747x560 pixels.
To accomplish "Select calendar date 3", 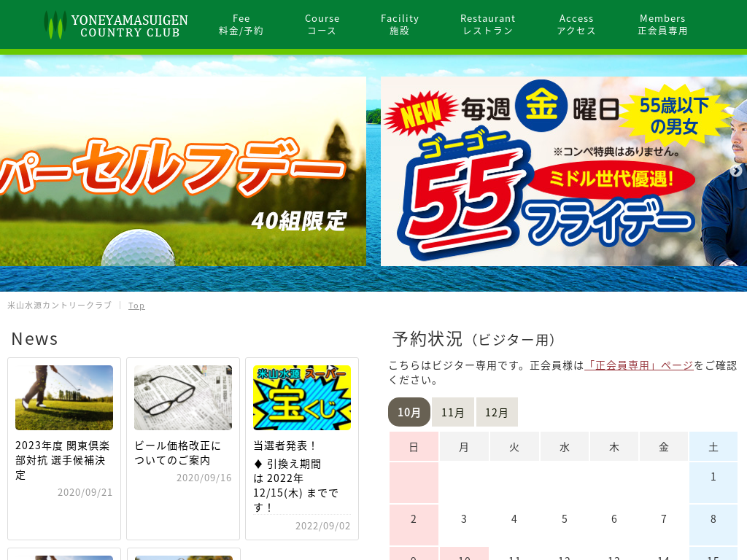I will point(464,525).
